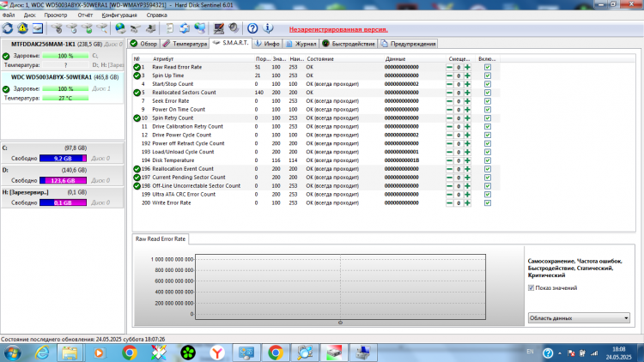Click the minus offset button for Write Error Rate
Screen dimensions: 644x362
click(450, 202)
